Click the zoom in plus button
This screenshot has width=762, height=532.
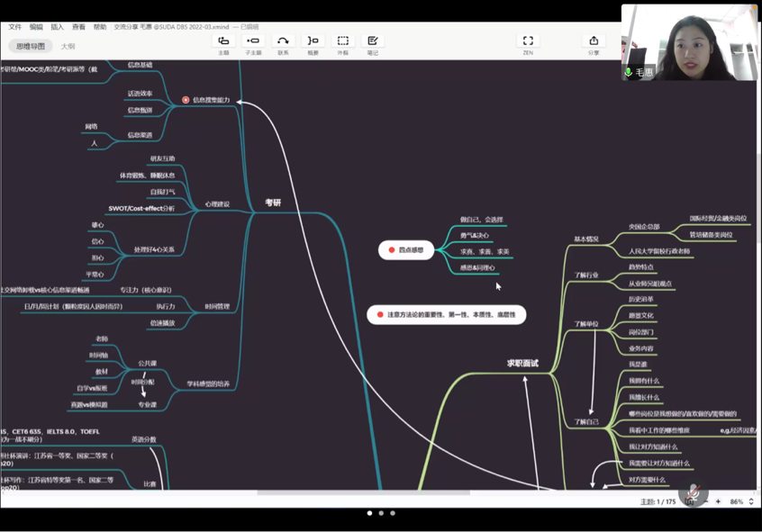pos(718,501)
